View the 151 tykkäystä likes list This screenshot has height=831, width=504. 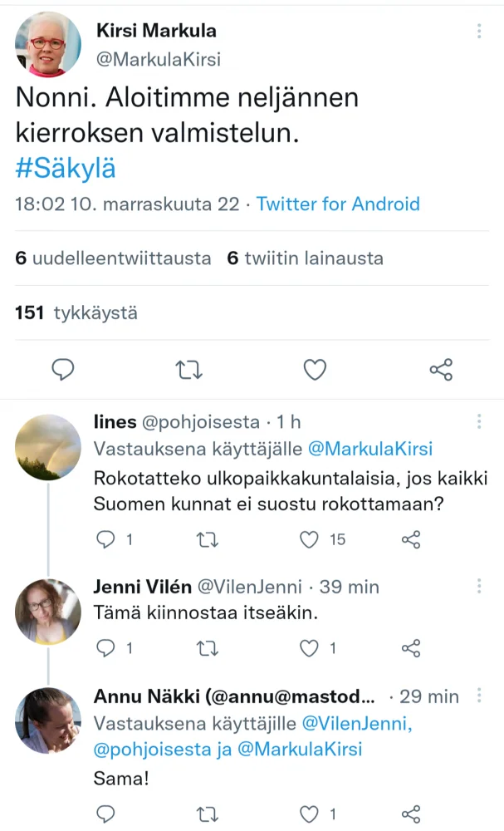pos(77,313)
